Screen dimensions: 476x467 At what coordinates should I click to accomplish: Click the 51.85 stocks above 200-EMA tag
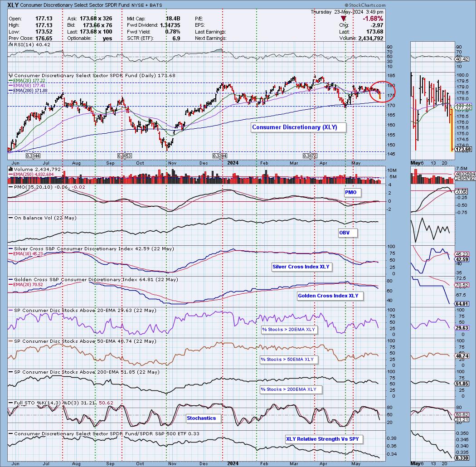[x=462, y=384]
